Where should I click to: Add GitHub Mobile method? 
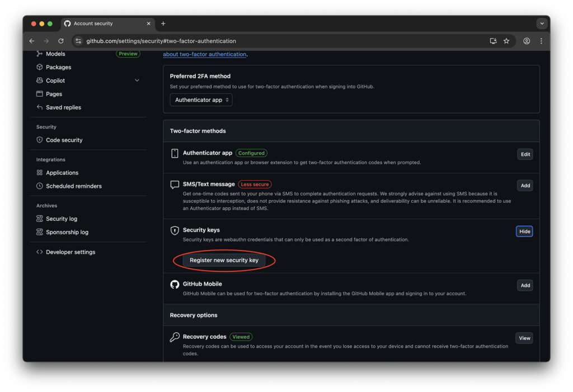pyautogui.click(x=525, y=285)
